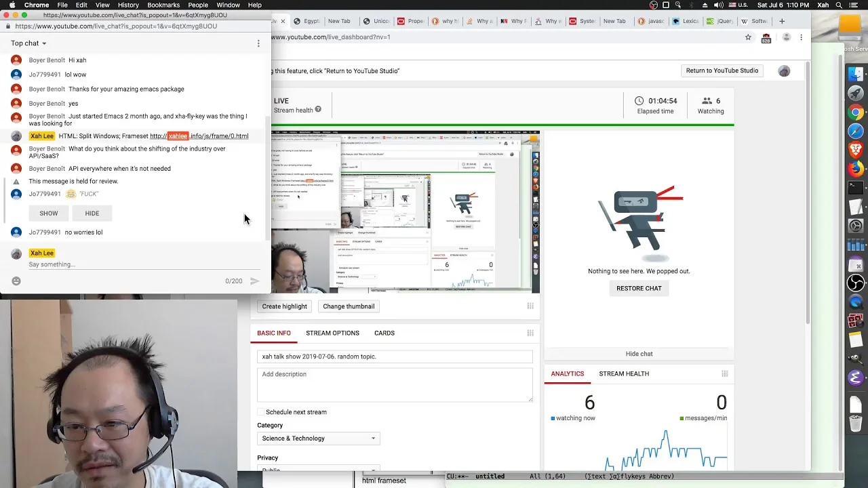868x488 pixels.
Task: Open the People menu
Action: coord(198,5)
